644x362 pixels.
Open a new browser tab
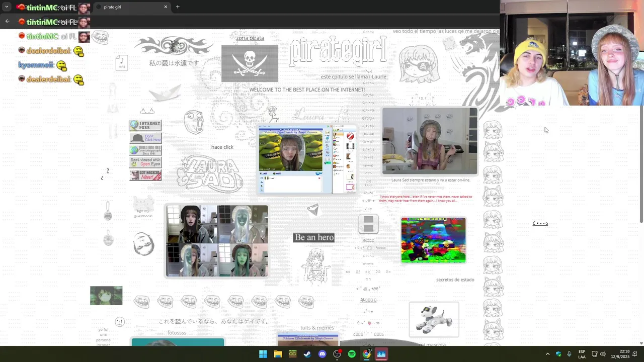[x=178, y=7]
